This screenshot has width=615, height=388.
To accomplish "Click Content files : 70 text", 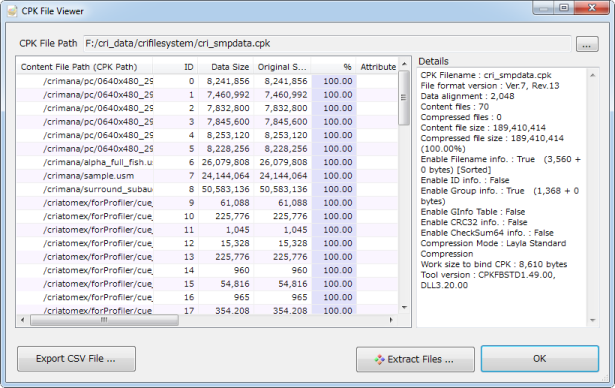I will click(455, 107).
